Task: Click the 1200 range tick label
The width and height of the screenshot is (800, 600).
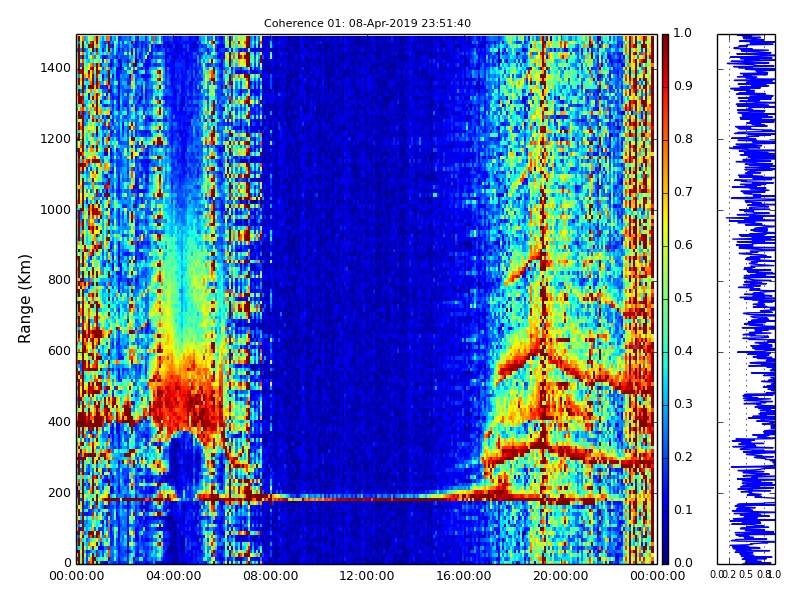Action: pos(56,139)
